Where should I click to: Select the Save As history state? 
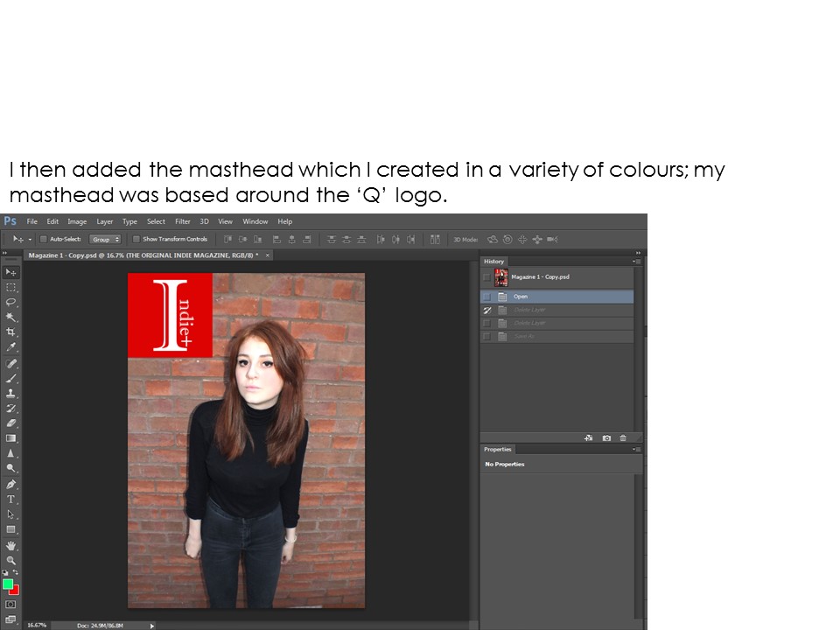[x=557, y=336]
